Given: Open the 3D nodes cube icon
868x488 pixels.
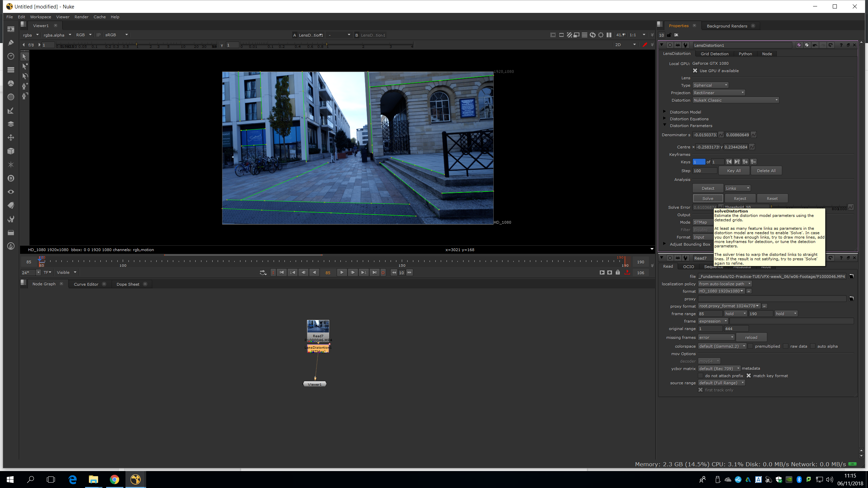Looking at the screenshot, I should click(11, 151).
